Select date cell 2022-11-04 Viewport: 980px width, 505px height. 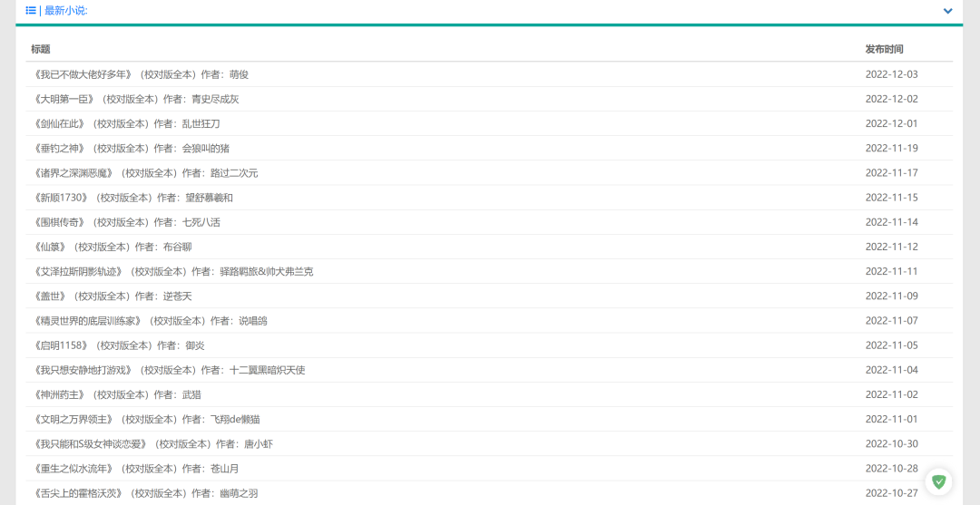[x=892, y=370]
